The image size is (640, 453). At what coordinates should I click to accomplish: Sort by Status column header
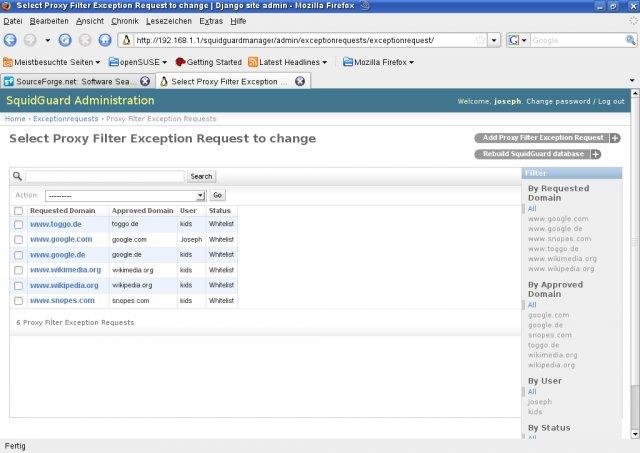click(x=220, y=211)
